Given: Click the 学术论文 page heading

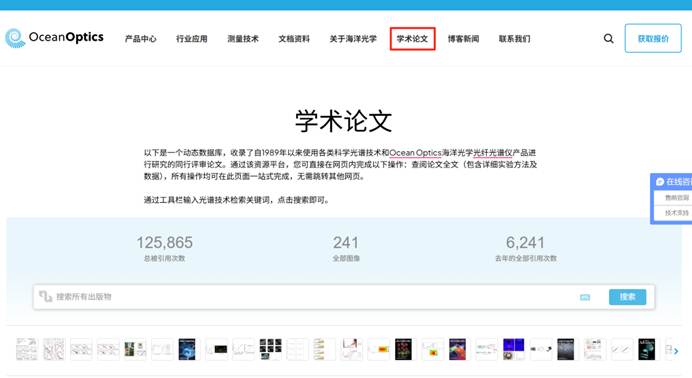Looking at the screenshot, I should [344, 121].
